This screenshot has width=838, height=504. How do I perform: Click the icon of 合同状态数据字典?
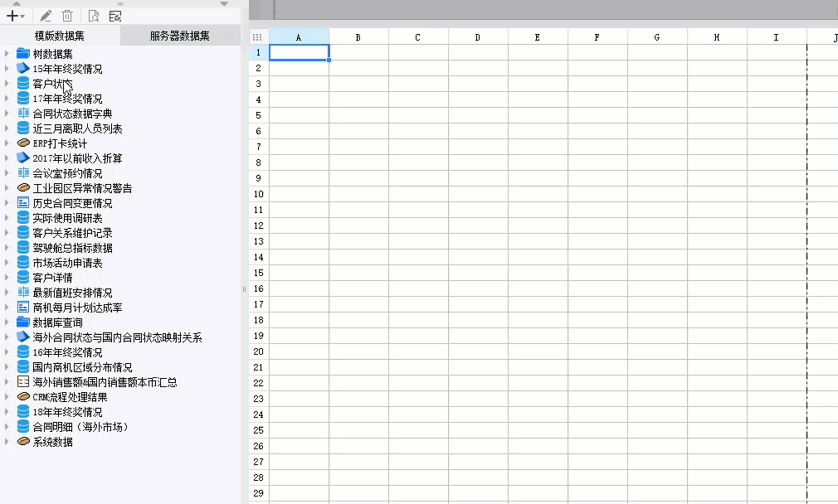click(x=23, y=114)
